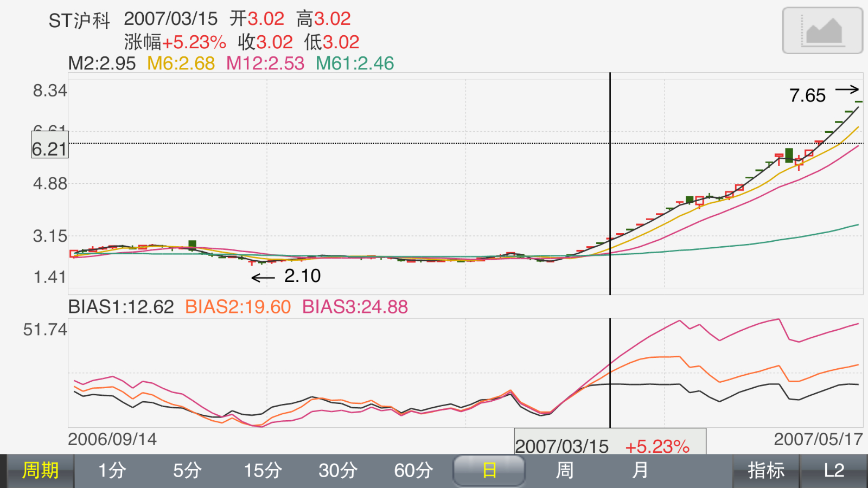This screenshot has height=488, width=868.
Task: Open the 指标 indicator selector
Action: [x=766, y=471]
